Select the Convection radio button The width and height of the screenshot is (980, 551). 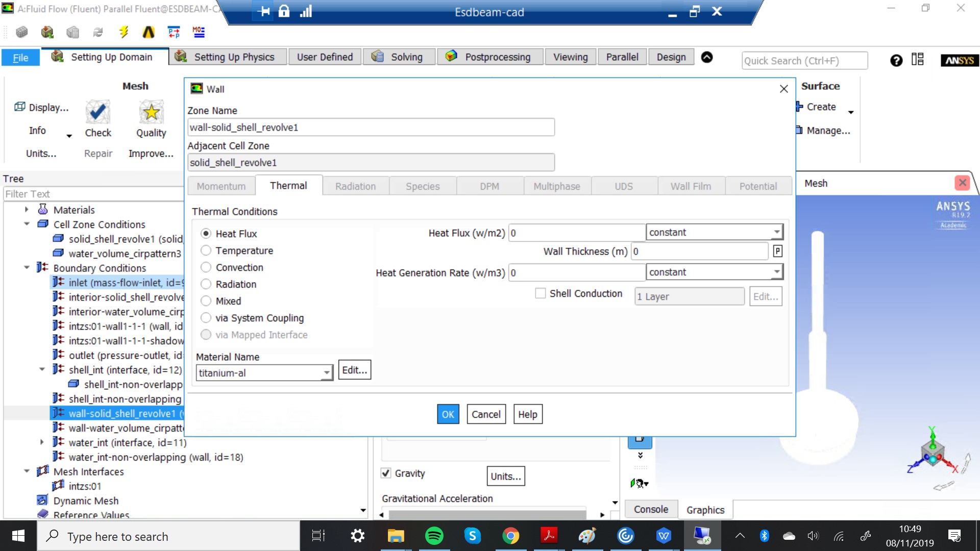click(x=206, y=267)
